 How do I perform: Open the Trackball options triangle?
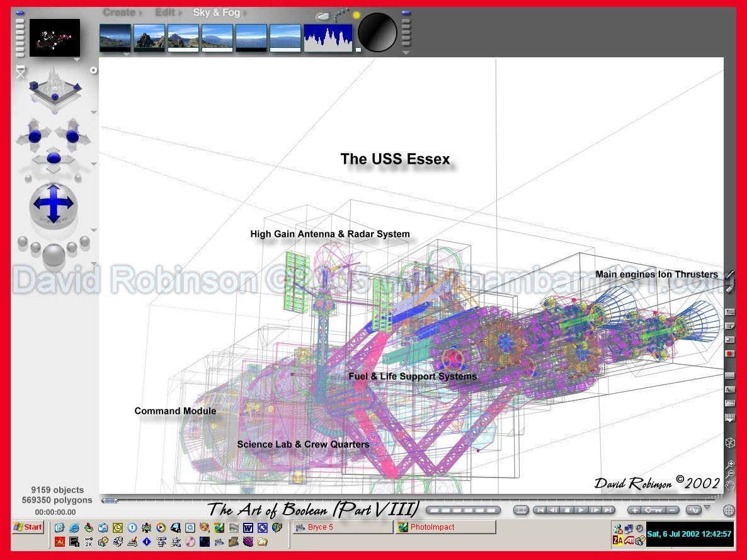94,230
